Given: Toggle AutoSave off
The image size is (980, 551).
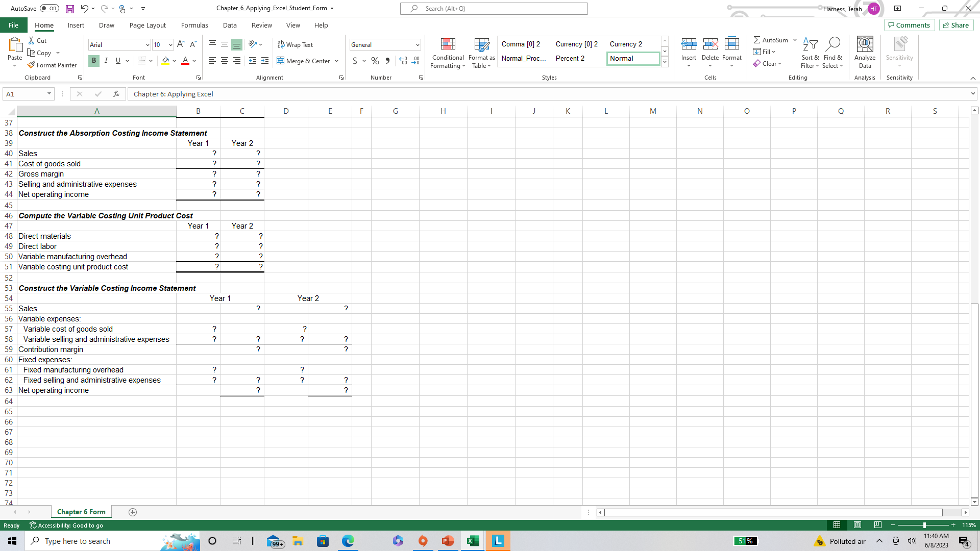Looking at the screenshot, I should 50,8.
